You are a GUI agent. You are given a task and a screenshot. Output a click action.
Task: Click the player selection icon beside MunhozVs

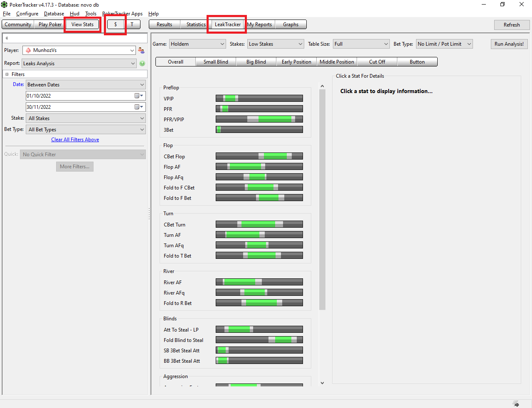click(x=141, y=50)
